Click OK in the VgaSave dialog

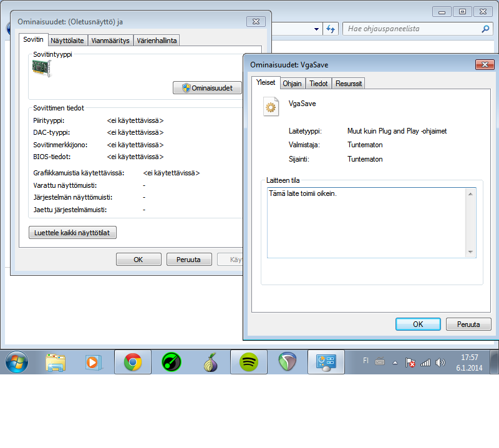coord(418,324)
